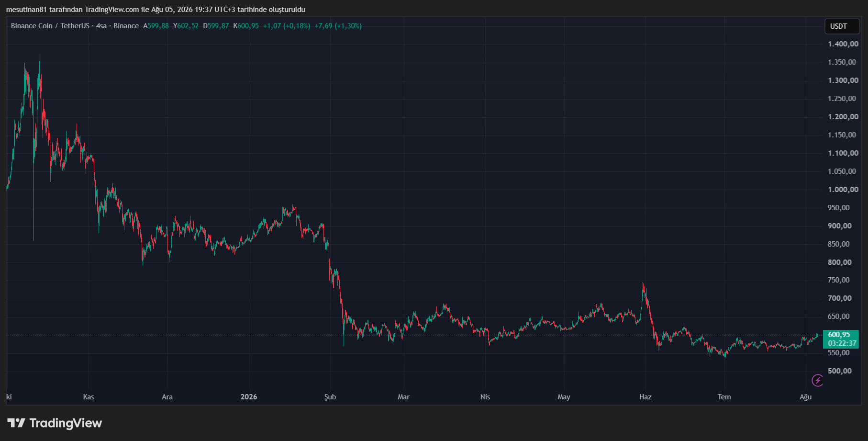Click the 950,00 price axis label
Screen dimensions: 868x441
pos(839,208)
